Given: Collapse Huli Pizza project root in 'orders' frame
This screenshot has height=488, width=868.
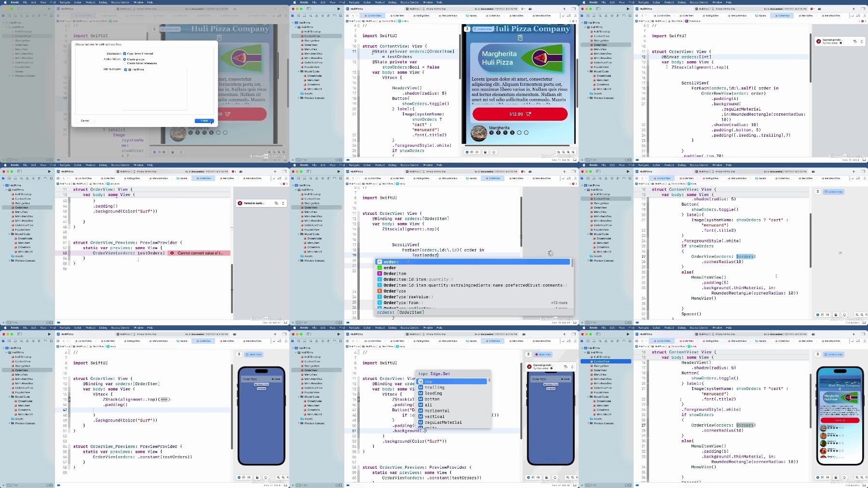Looking at the screenshot, I should (x=293, y=185).
